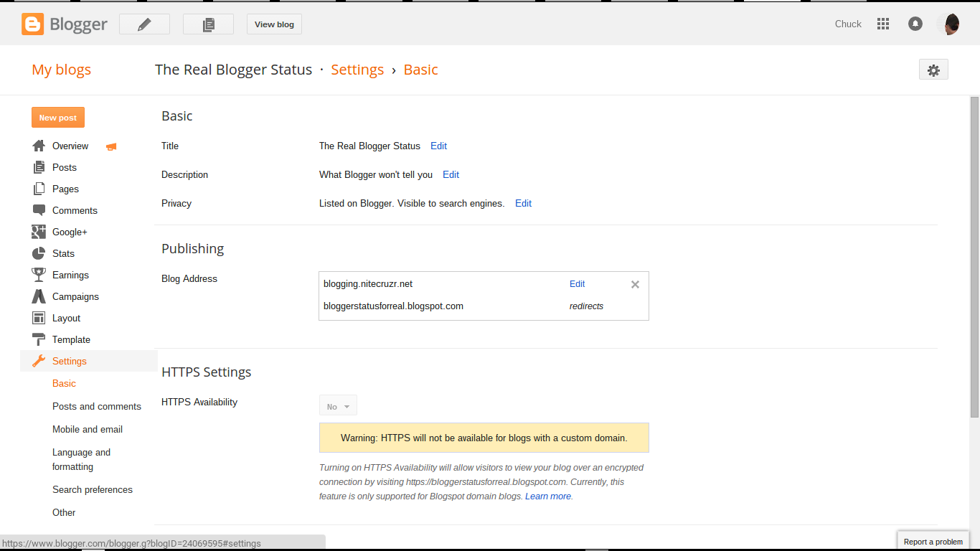The height and width of the screenshot is (551, 980).
Task: Click the Chuck account name
Action: click(x=848, y=24)
